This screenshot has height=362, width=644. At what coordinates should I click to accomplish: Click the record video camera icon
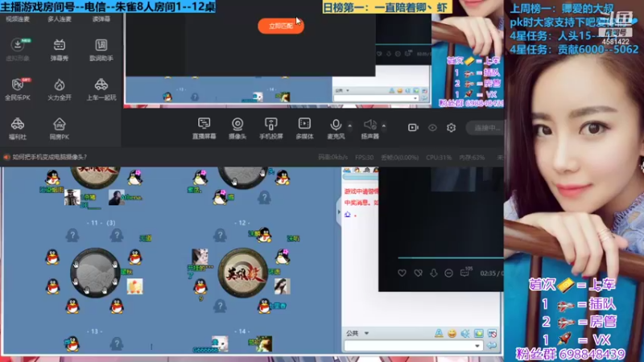point(413,128)
